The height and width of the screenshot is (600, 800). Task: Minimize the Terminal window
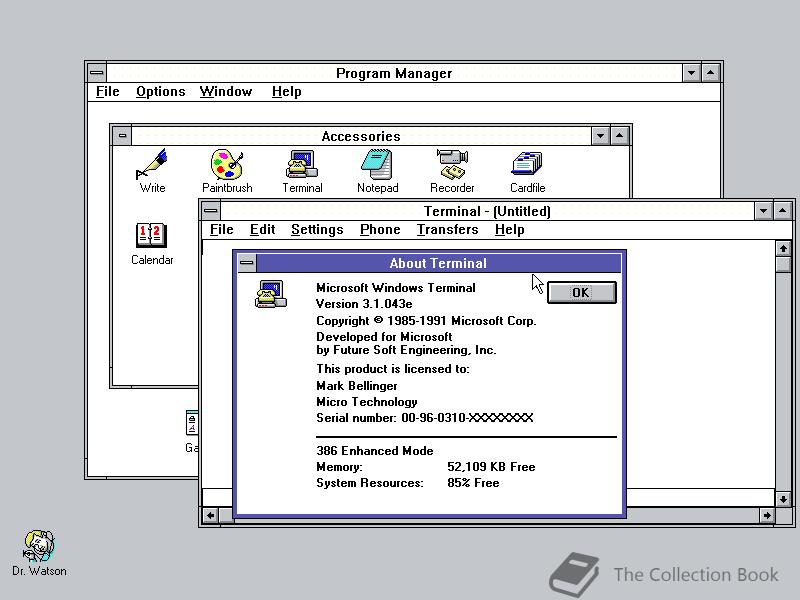click(763, 211)
